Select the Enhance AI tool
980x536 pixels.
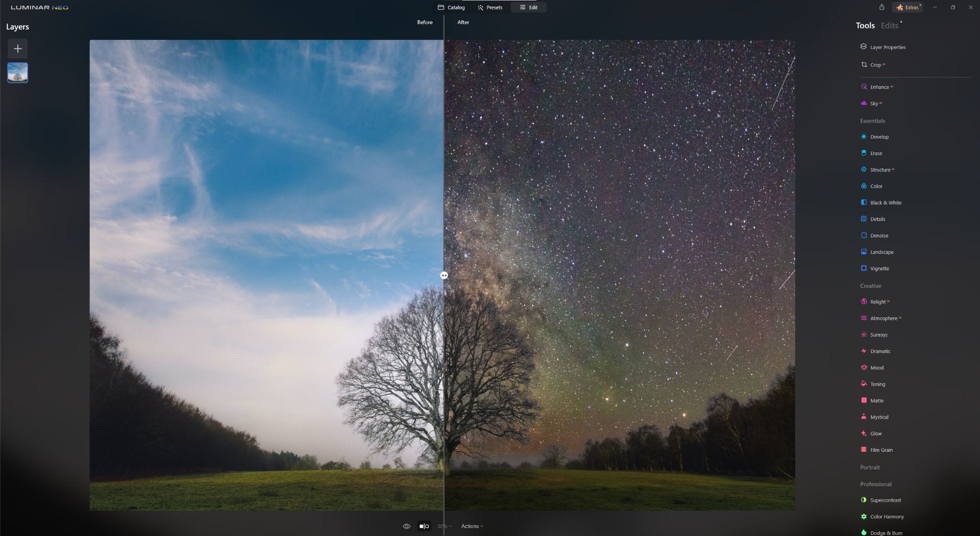click(x=879, y=86)
